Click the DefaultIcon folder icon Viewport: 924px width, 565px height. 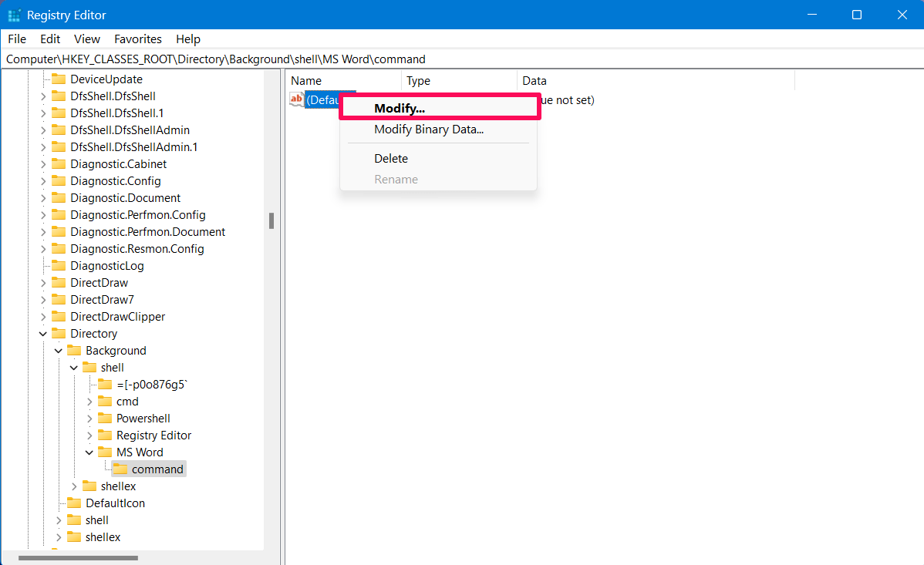pos(74,503)
